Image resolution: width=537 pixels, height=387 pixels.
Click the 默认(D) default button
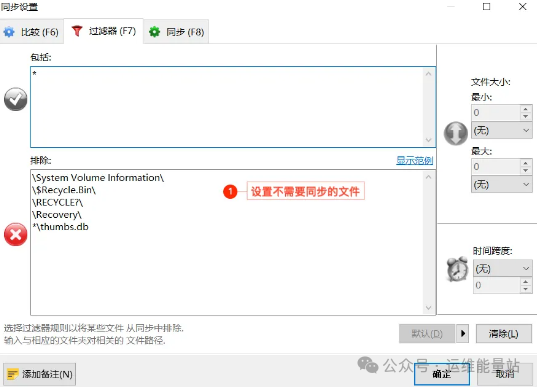427,334
